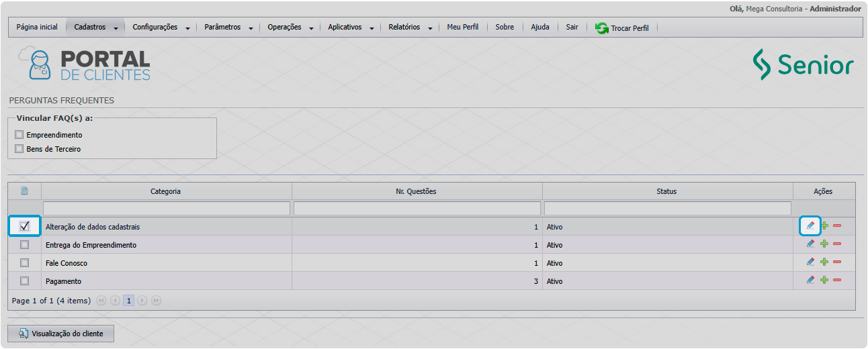The height and width of the screenshot is (349, 868).
Task: Open the Configurações dropdown menu
Action: point(161,28)
